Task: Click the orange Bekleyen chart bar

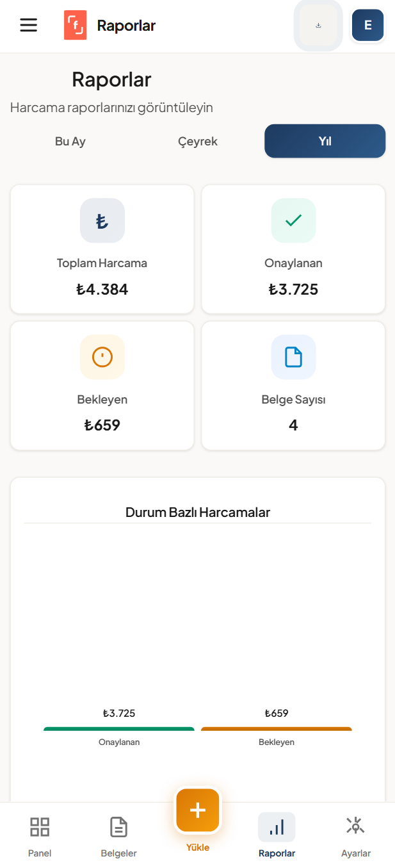Action: pos(276,729)
